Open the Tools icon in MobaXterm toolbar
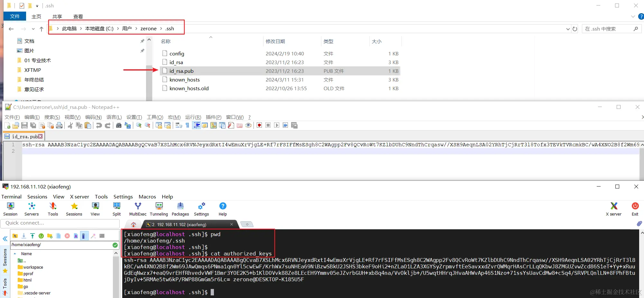The height and width of the screenshot is (298, 644). click(x=53, y=209)
